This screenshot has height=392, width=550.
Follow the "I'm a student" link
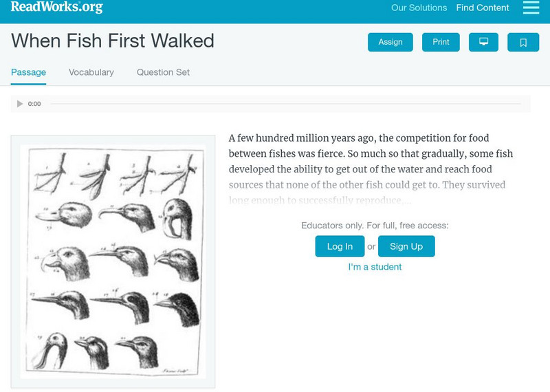click(375, 267)
